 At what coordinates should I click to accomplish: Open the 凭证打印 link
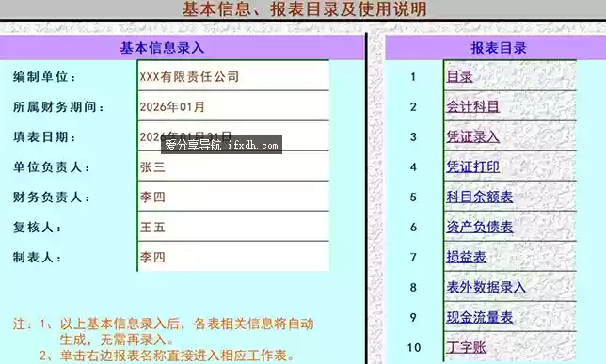coord(473,166)
